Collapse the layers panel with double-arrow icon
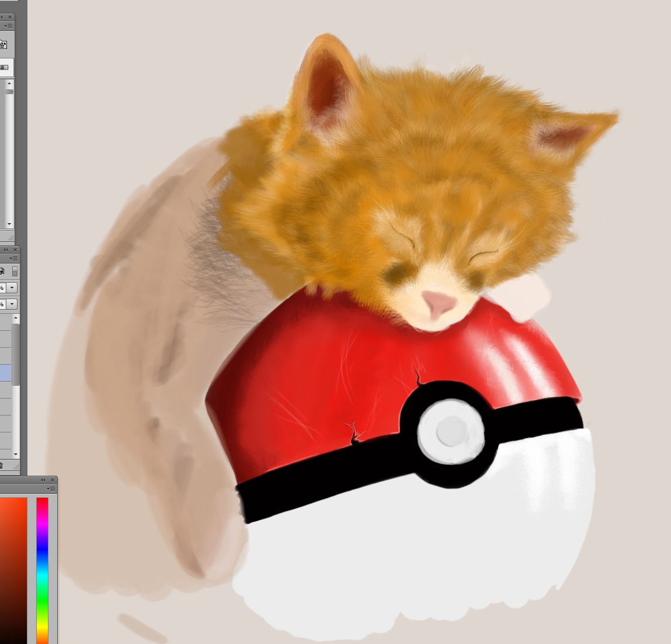 6,250
